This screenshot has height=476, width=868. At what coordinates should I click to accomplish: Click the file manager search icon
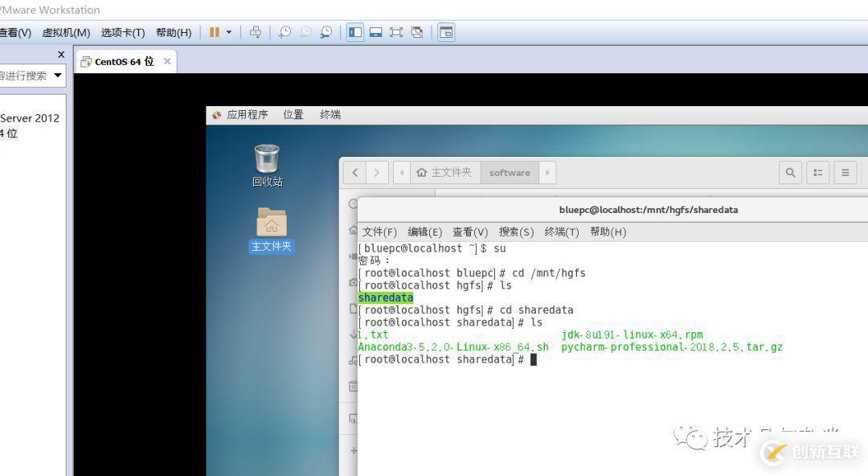[791, 172]
